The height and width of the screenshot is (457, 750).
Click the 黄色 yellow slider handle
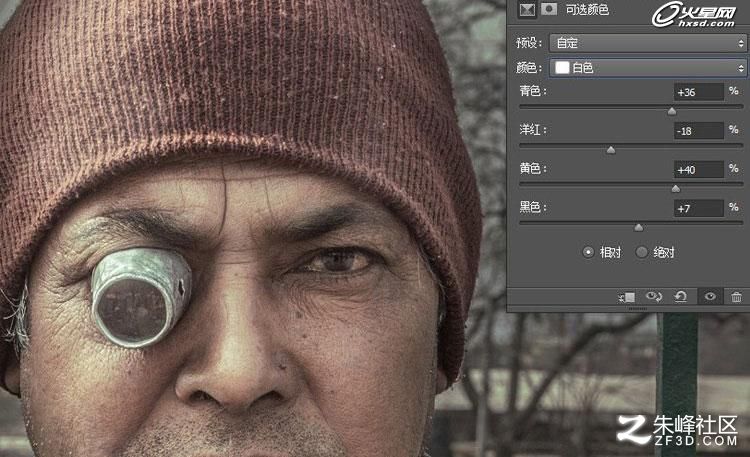676,189
